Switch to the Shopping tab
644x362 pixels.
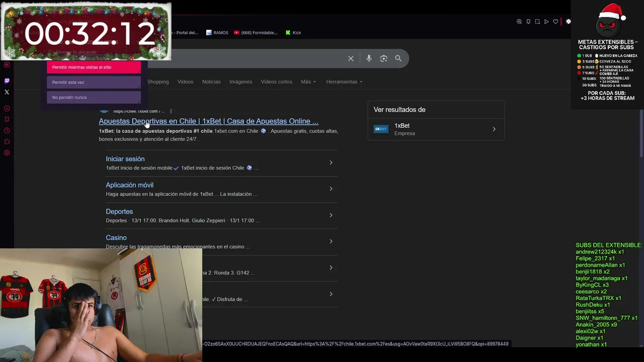pyautogui.click(x=158, y=81)
